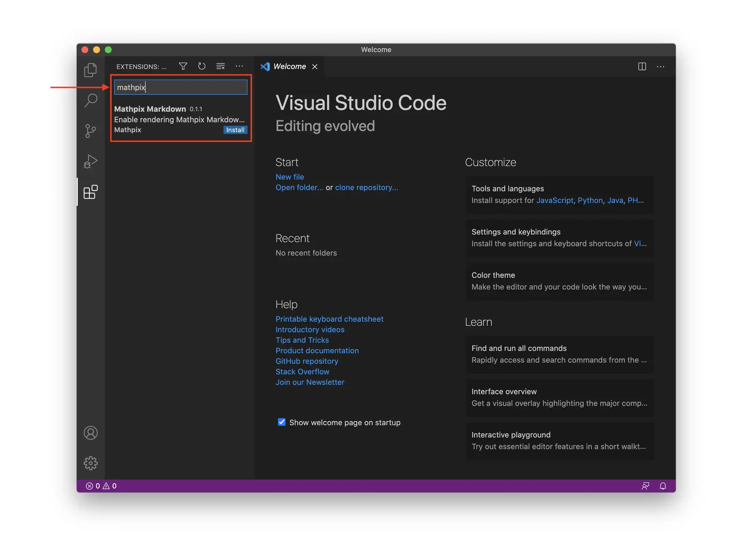Clear extensions search results
Screen dimensions: 756x541
click(x=220, y=66)
